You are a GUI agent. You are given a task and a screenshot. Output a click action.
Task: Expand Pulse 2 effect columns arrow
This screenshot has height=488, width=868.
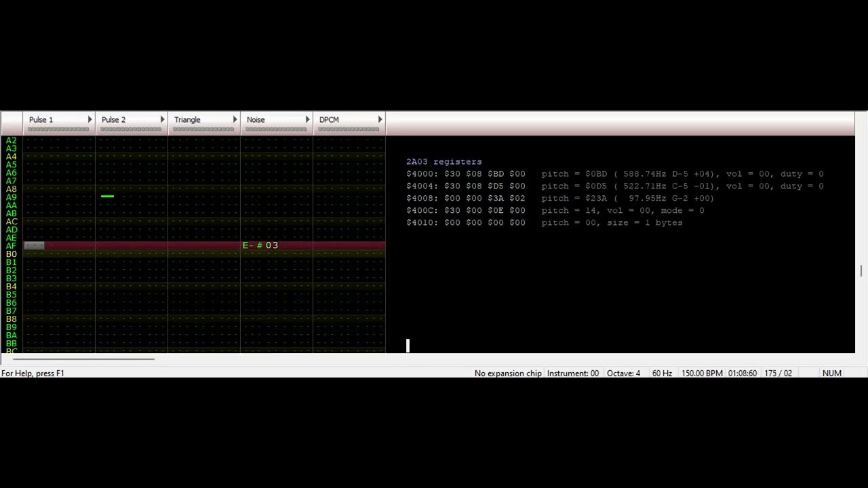162,119
